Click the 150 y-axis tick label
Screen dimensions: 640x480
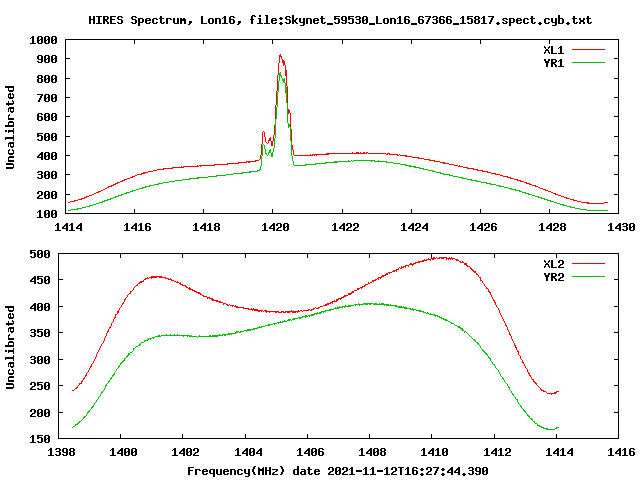pos(40,439)
